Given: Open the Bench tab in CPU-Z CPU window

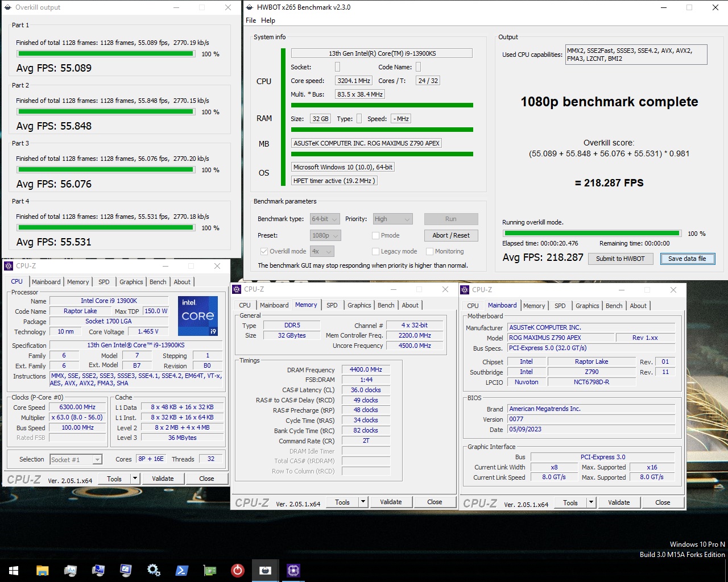Looking at the screenshot, I should [x=158, y=282].
